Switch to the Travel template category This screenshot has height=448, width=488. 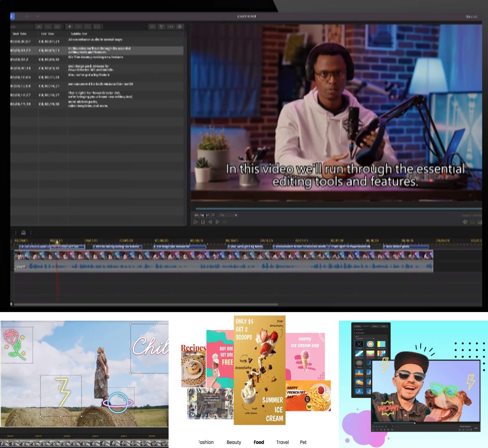[x=282, y=442]
